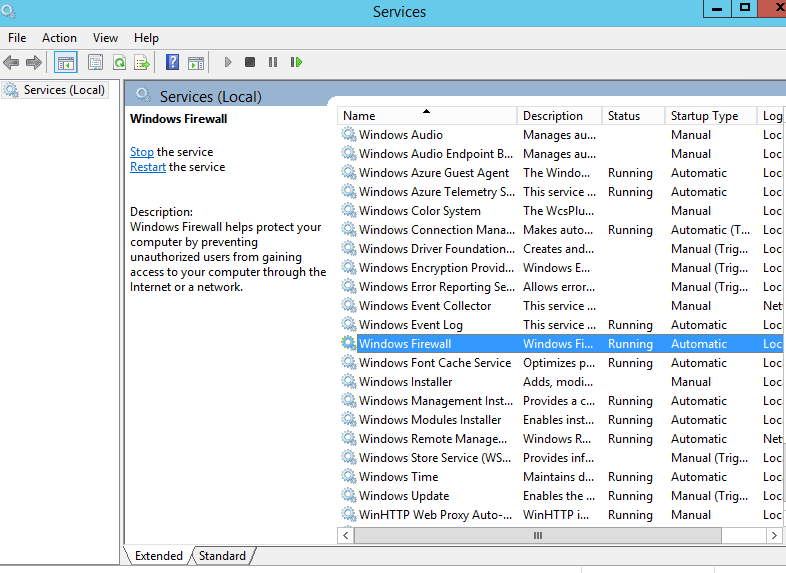786x573 pixels.
Task: Click the blue Help question mark icon
Action: click(172, 62)
